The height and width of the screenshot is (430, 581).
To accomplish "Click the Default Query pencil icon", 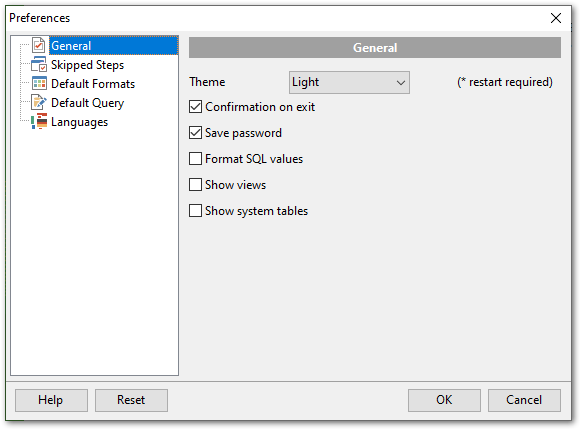I will [39, 102].
